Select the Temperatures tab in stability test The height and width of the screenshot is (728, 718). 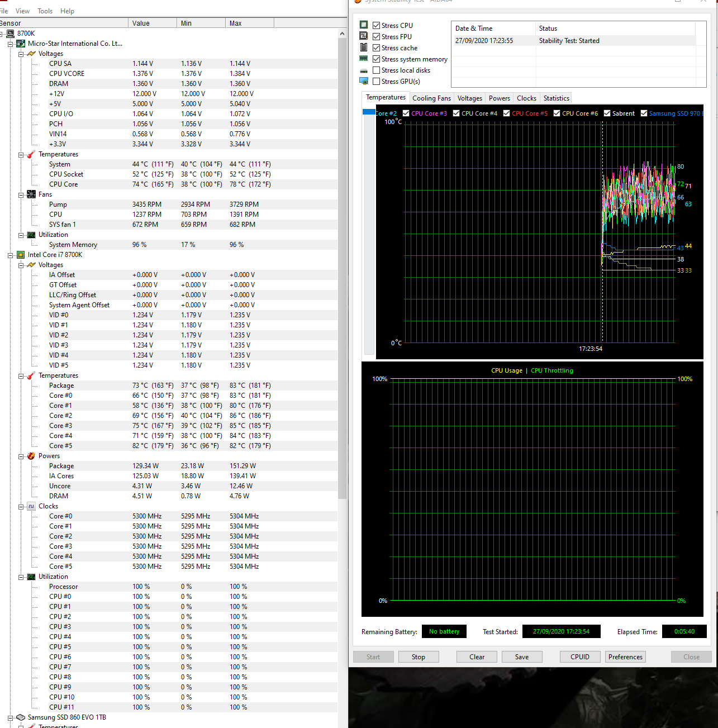tap(386, 97)
